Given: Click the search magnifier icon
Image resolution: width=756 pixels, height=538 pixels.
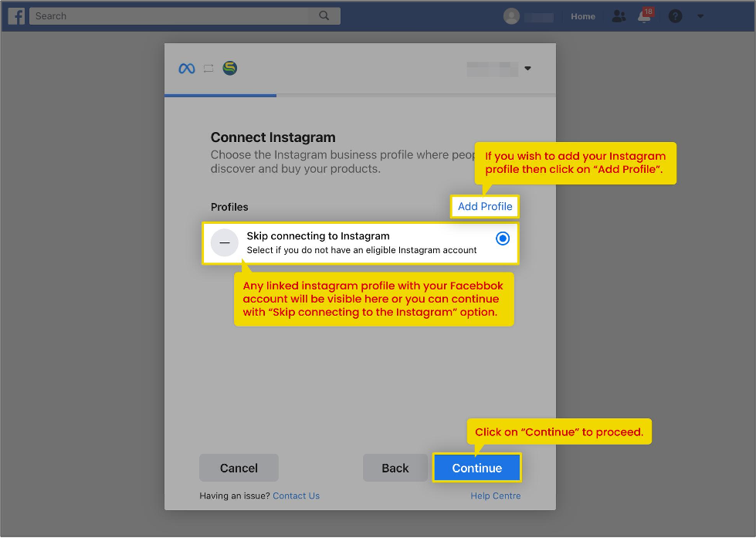Looking at the screenshot, I should pyautogui.click(x=324, y=16).
